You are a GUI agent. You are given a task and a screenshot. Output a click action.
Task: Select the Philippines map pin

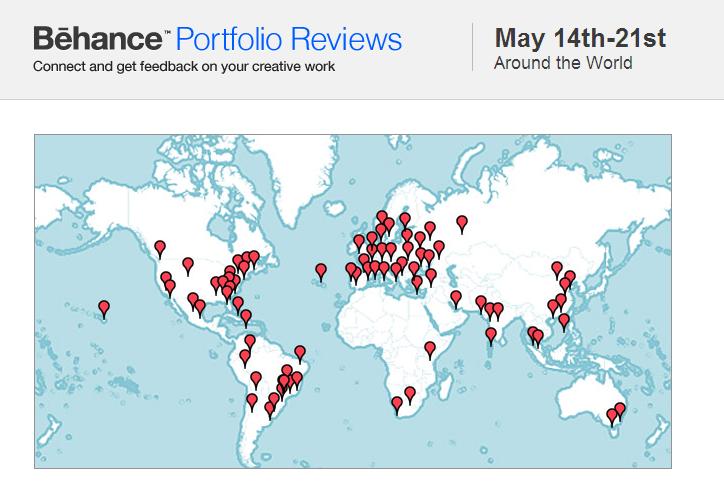coord(564,322)
